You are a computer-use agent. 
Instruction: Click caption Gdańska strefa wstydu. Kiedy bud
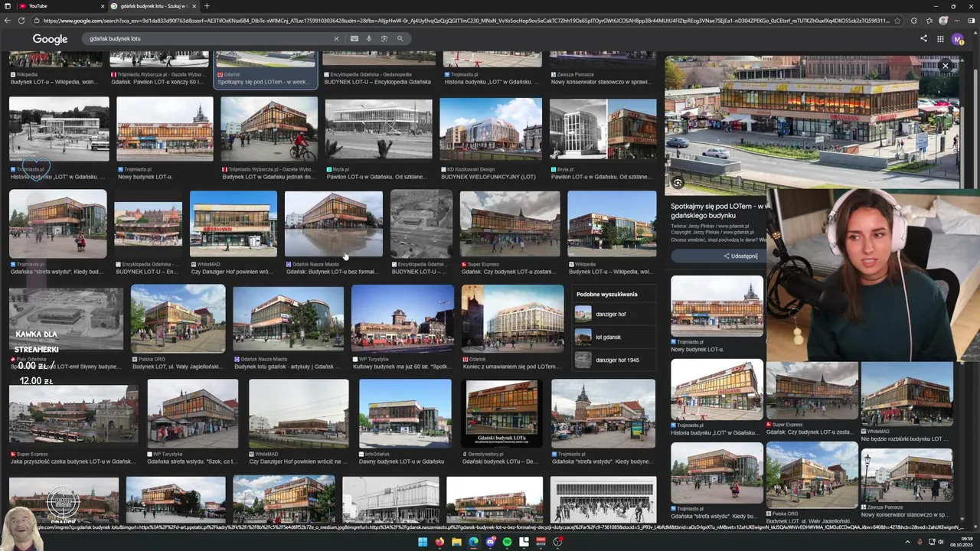(x=57, y=272)
